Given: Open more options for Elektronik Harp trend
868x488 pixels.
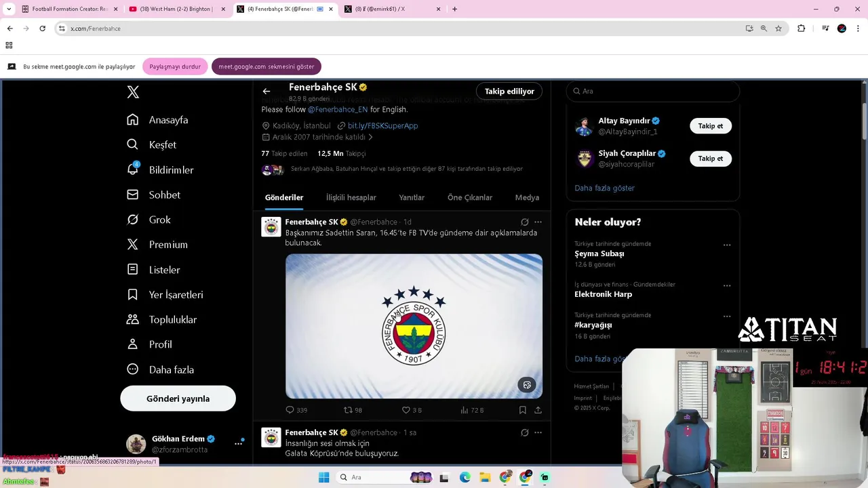Looking at the screenshot, I should (x=727, y=285).
